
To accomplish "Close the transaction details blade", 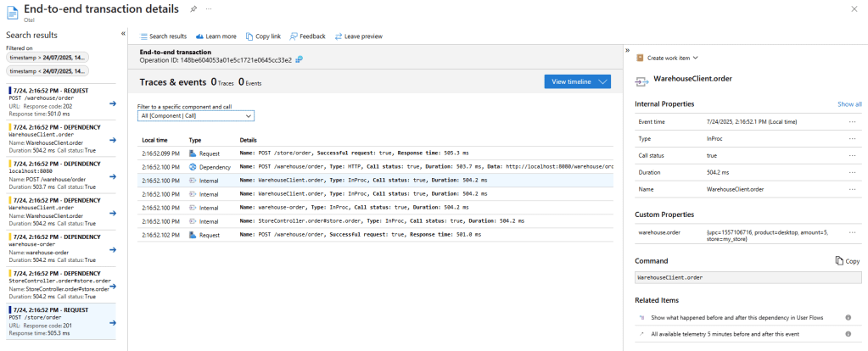I will click(x=853, y=8).
